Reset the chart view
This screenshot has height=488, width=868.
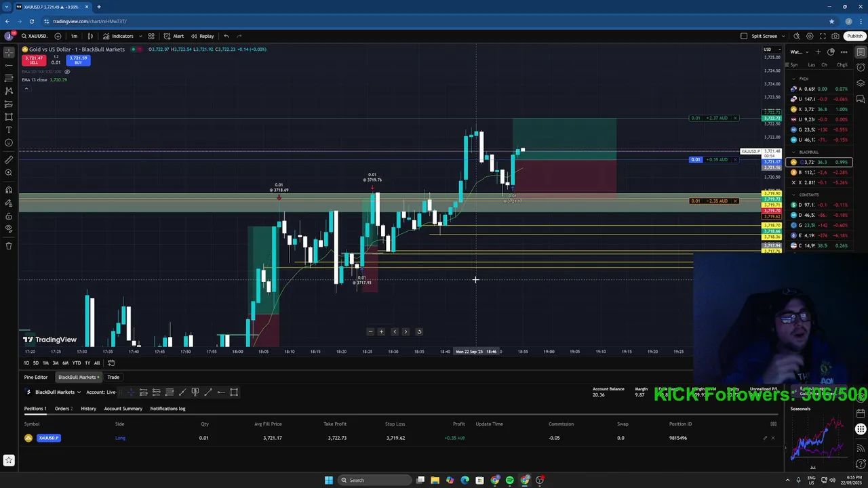pos(419,331)
